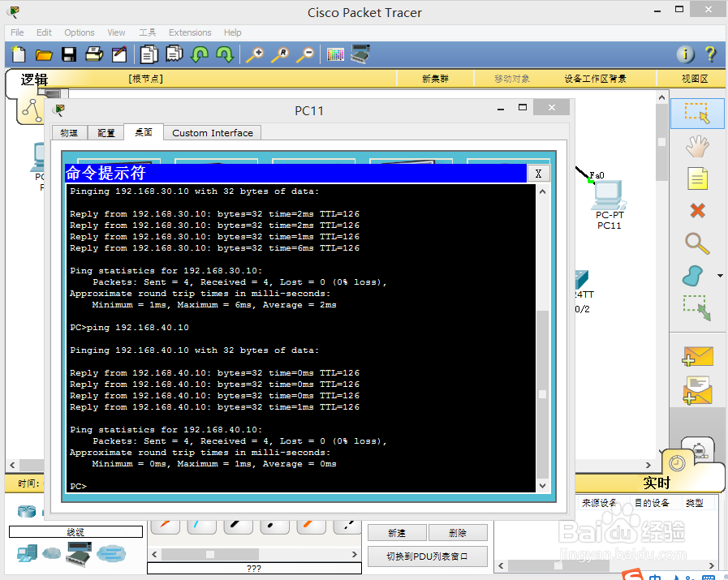
Task: Click the 删除 scenario button
Action: (x=458, y=533)
